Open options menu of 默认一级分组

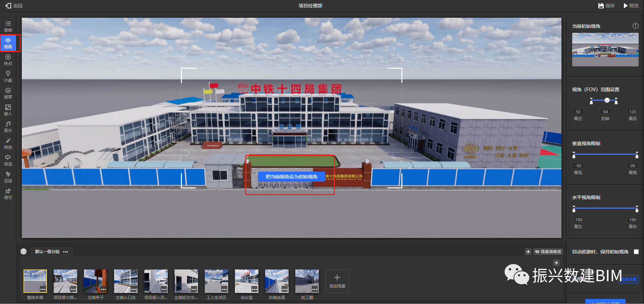pos(65,252)
